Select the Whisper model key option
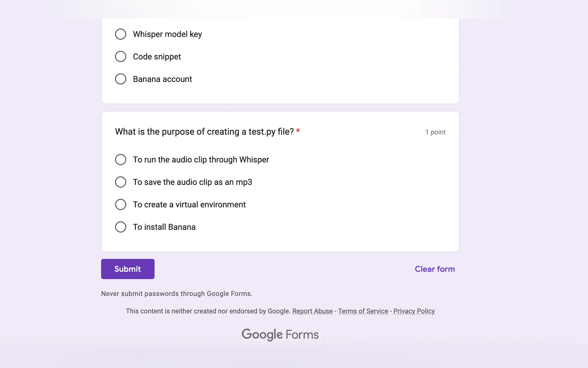Image resolution: width=588 pixels, height=368 pixels. click(x=121, y=34)
